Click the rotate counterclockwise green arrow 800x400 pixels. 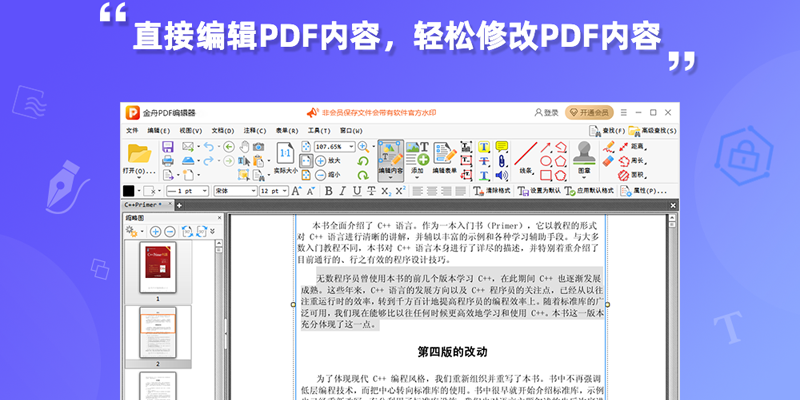[x=363, y=161]
